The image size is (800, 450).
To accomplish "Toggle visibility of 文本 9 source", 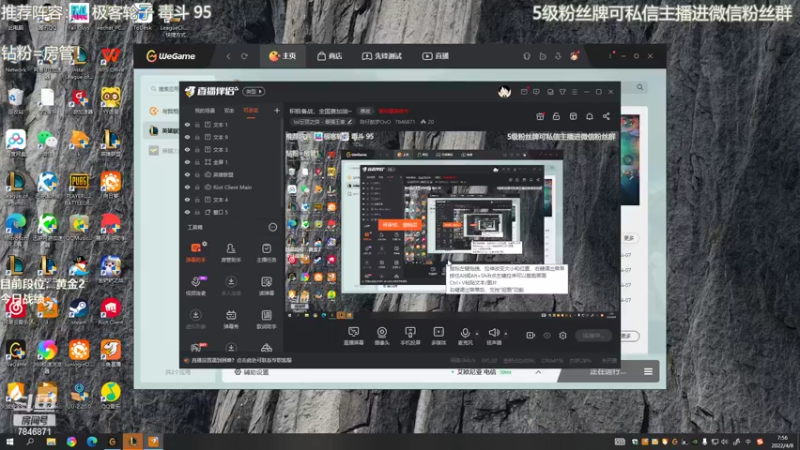I will [187, 137].
